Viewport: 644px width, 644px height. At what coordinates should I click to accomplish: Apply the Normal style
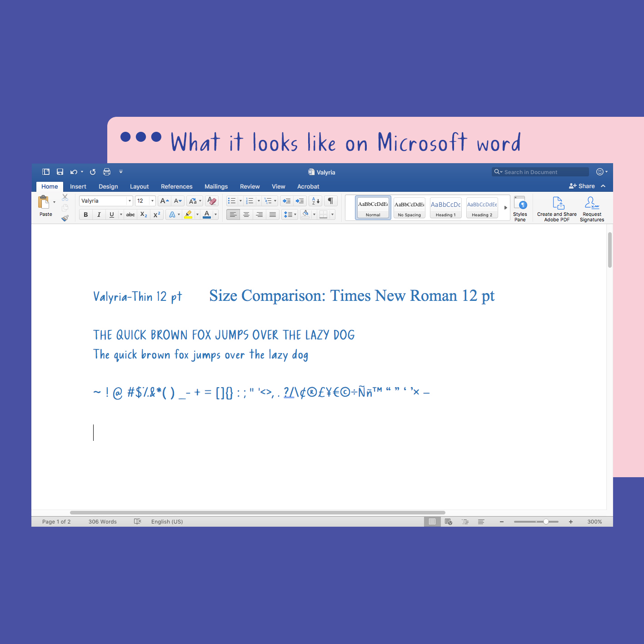tap(373, 208)
